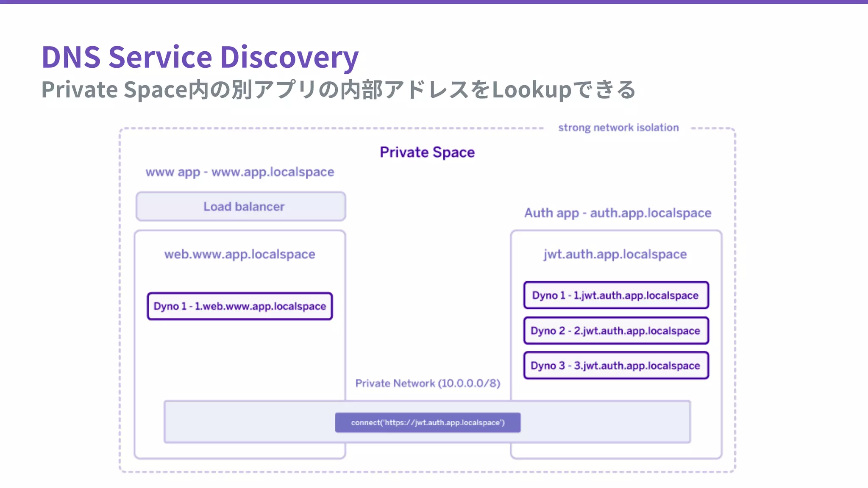This screenshot has width=868, height=488.
Task: Select Dyno 3 jwt.auth.app.localspace box
Action: point(616,365)
